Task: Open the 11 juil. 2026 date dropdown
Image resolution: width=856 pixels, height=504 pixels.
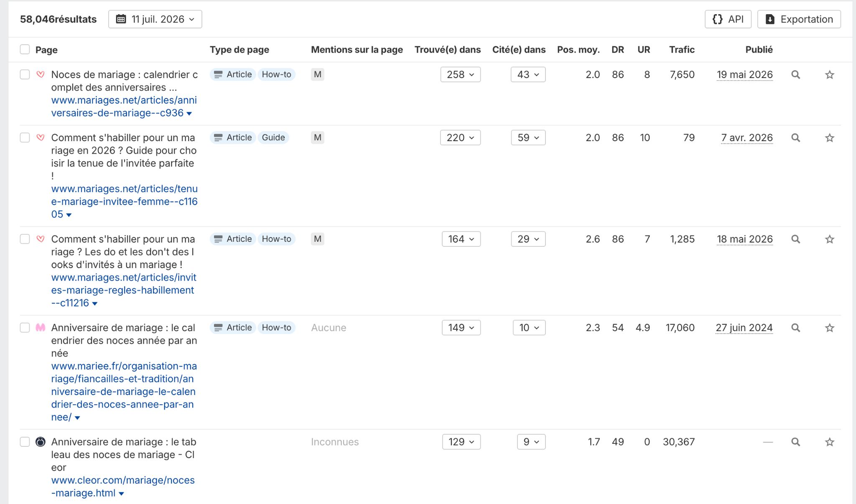Action: coord(155,19)
